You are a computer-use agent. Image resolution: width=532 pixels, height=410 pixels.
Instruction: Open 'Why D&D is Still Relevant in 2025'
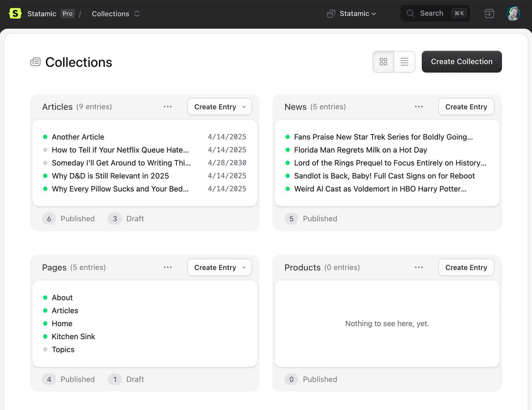pos(110,176)
